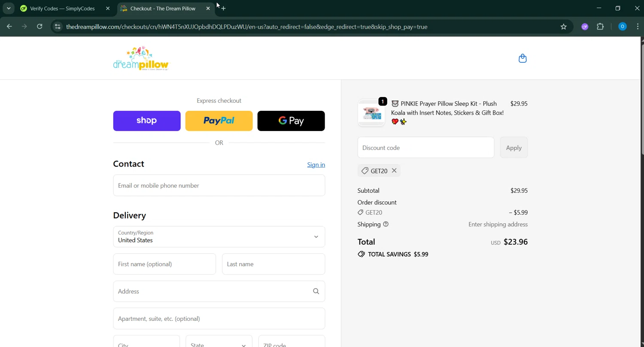Bookmark this page with the star icon
Image resolution: width=644 pixels, height=347 pixels.
564,27
